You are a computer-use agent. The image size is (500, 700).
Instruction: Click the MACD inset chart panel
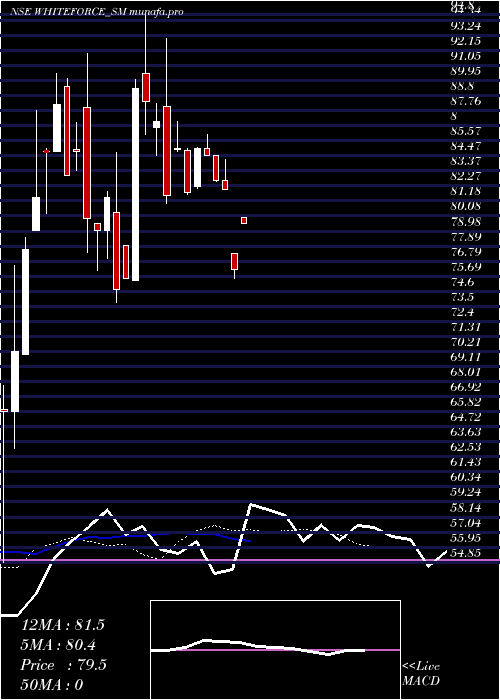(x=275, y=650)
